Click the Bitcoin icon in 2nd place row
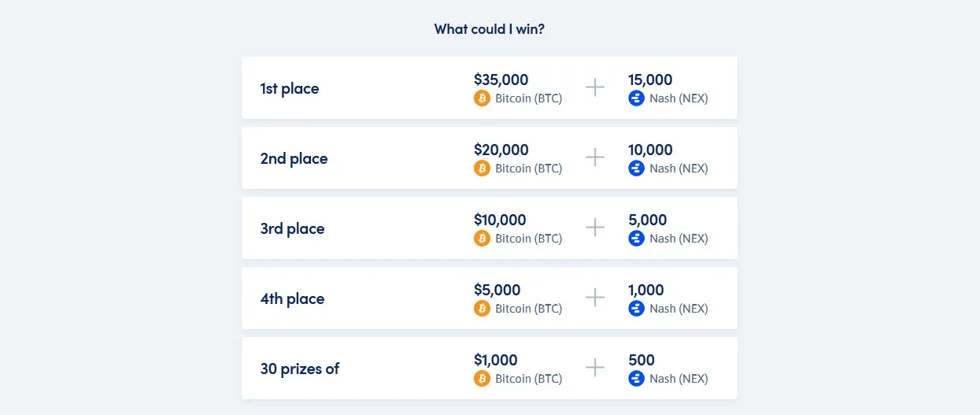Image resolution: width=980 pixels, height=415 pixels. 482,169
